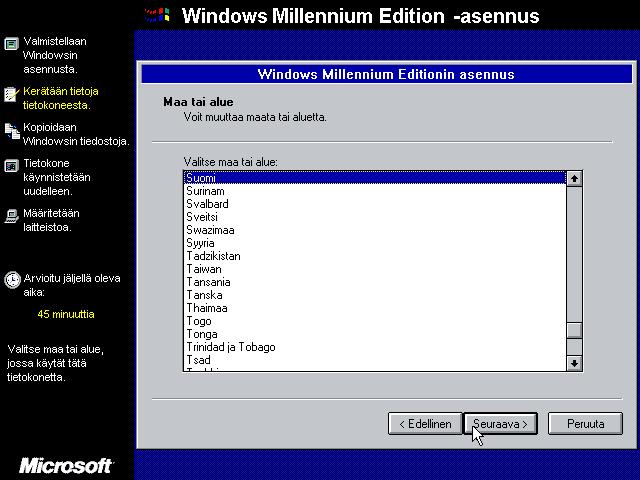The image size is (640, 480).
Task: Click the Maa tai alue heading
Action: point(198,102)
